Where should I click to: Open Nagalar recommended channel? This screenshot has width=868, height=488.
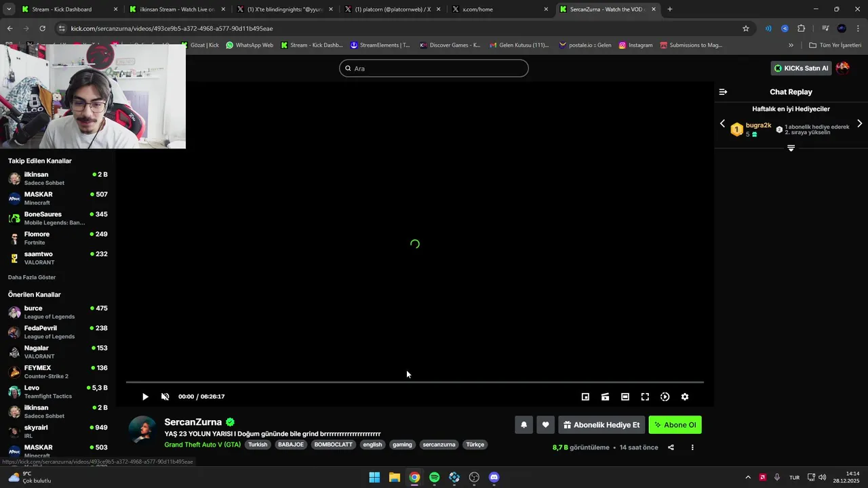tap(58, 352)
